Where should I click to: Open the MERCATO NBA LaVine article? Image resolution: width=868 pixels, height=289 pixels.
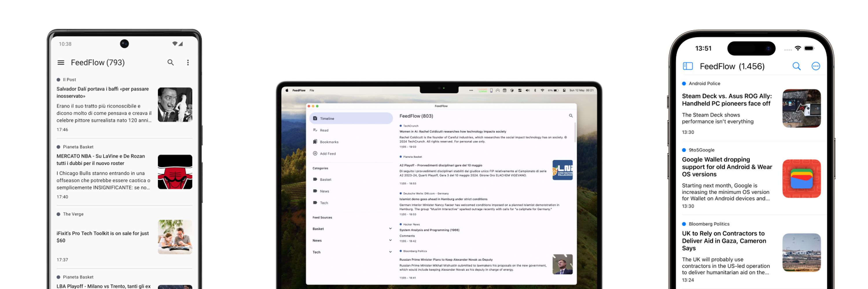coord(124,172)
